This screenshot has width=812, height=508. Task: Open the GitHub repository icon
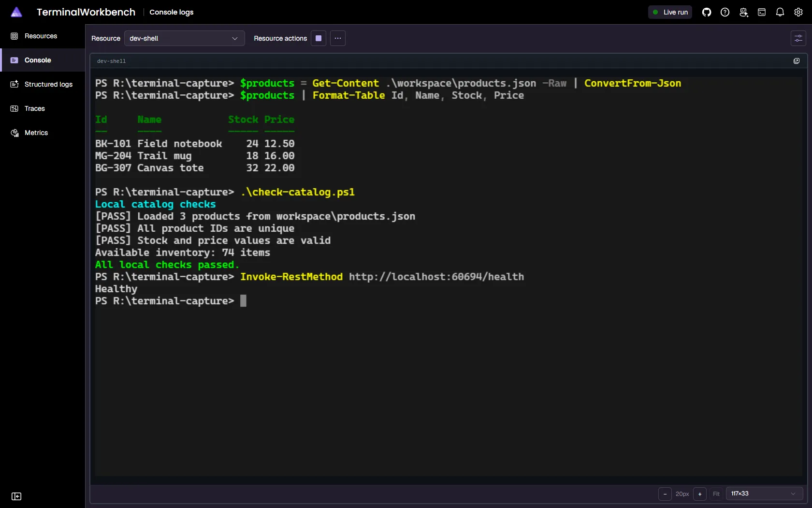click(707, 12)
